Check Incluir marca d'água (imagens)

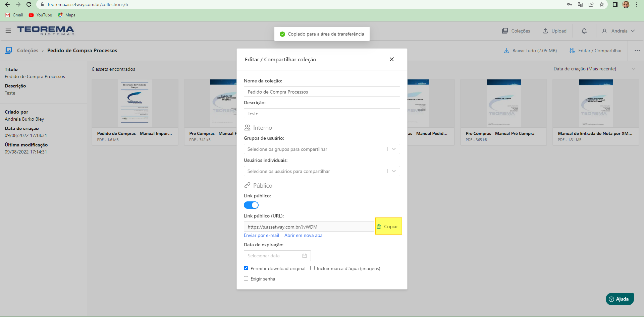coord(312,268)
